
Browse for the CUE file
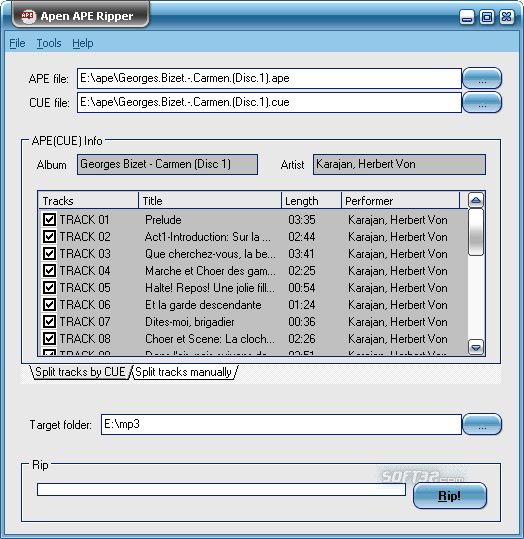click(x=482, y=102)
